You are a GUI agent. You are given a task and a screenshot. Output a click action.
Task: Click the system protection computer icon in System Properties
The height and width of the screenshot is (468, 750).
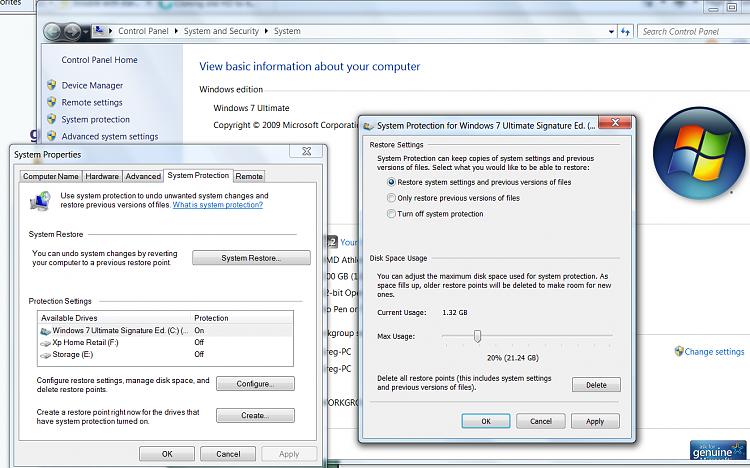pyautogui.click(x=40, y=201)
